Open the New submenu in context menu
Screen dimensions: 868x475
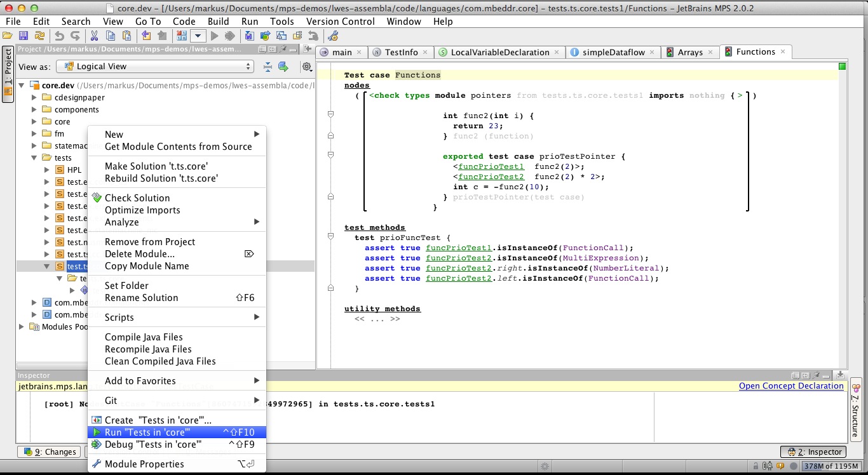pos(177,135)
